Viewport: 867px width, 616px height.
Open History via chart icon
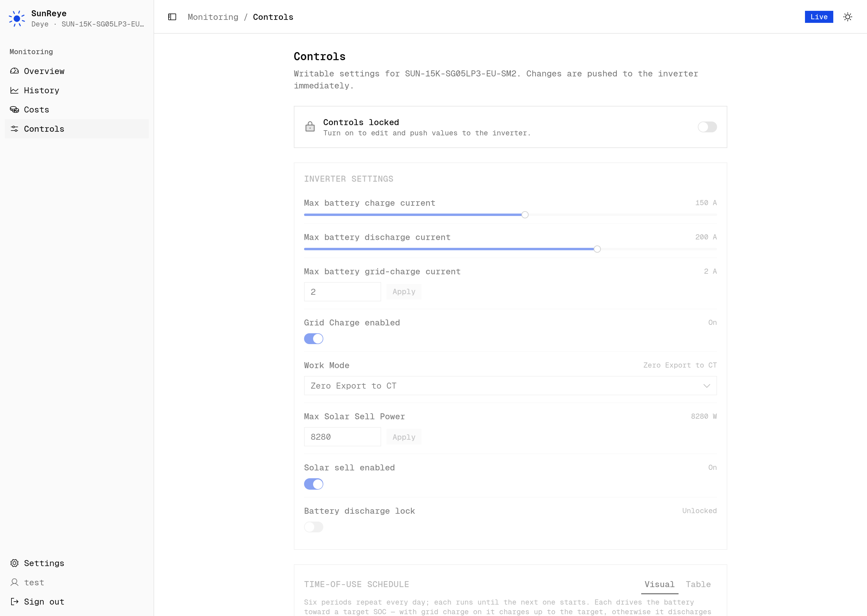click(x=14, y=90)
